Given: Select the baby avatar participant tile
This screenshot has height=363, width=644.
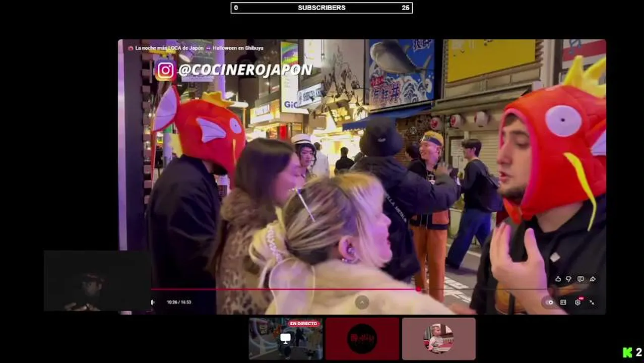Looking at the screenshot, I should coord(439,338).
